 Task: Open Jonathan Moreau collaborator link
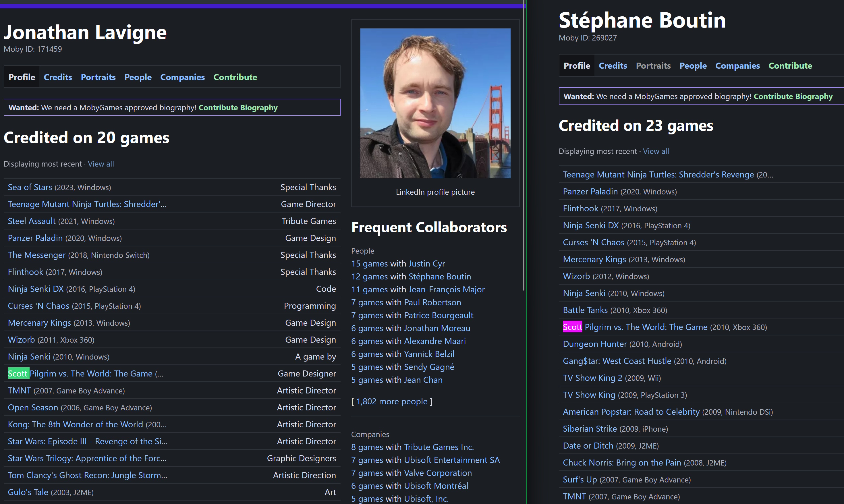point(437,328)
